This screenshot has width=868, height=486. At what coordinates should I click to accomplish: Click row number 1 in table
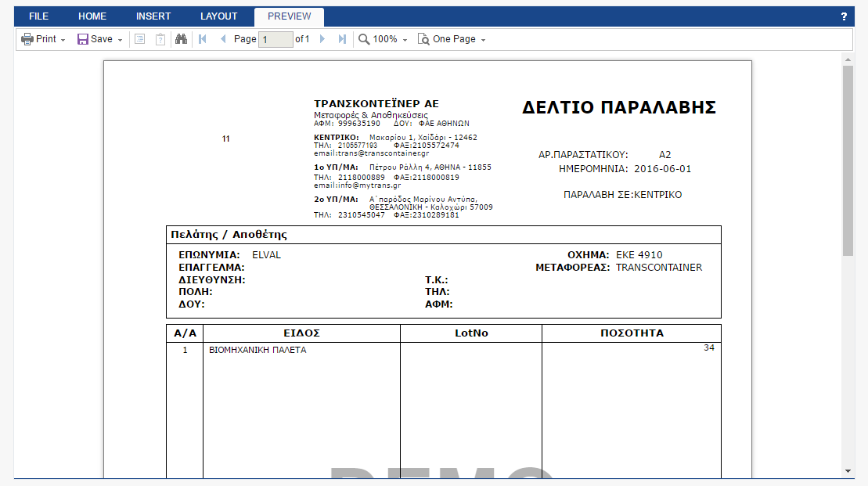(185, 350)
